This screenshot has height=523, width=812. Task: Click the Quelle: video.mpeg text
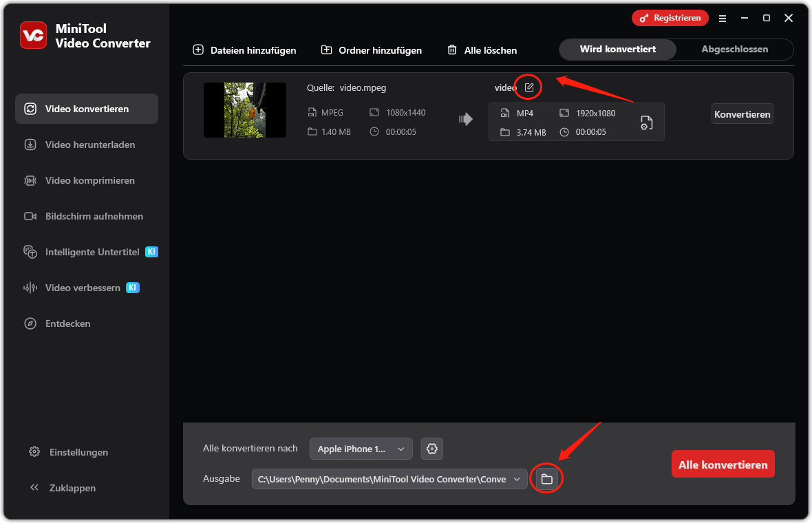(x=346, y=87)
